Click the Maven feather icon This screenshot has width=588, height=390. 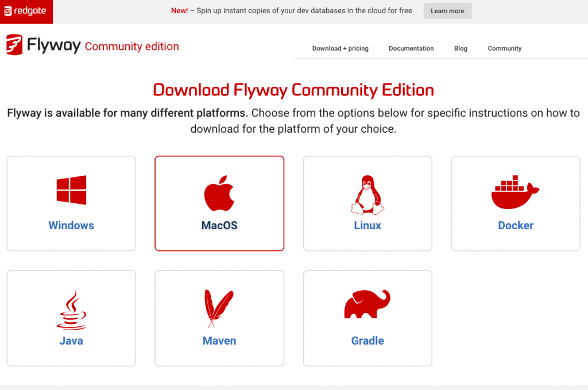point(219,309)
